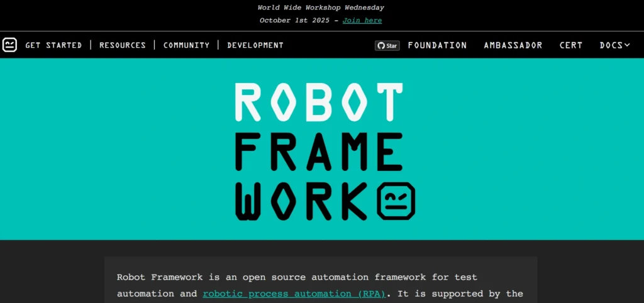Visit the Foundation page link

coord(437,45)
